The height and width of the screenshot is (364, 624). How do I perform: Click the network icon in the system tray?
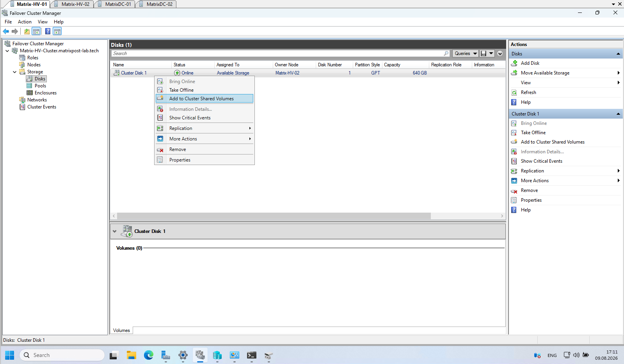(x=567, y=355)
